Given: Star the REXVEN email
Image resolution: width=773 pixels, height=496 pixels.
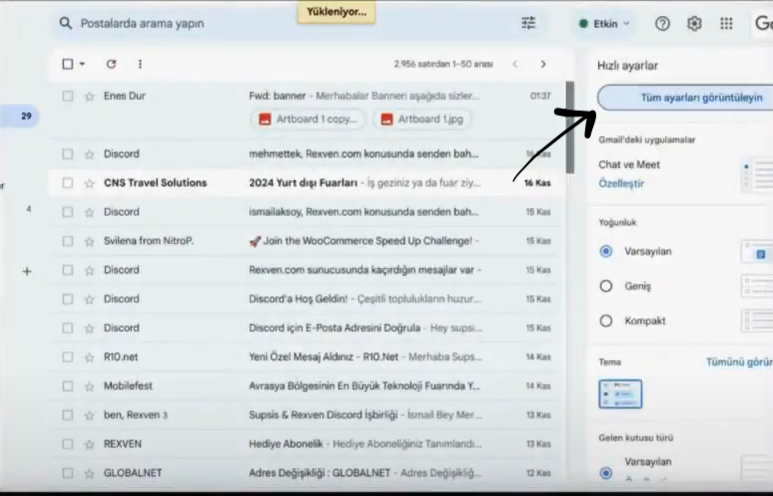Looking at the screenshot, I should [89, 444].
